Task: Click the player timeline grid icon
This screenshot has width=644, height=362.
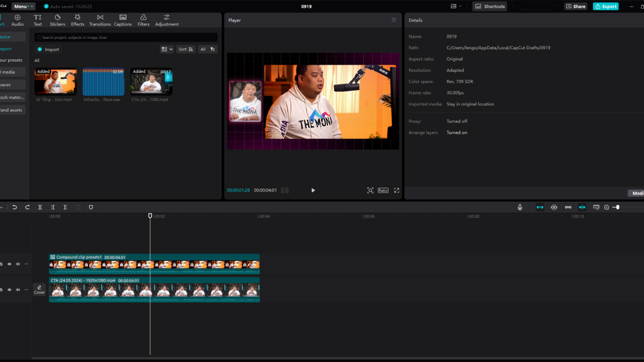Action: pos(285,191)
